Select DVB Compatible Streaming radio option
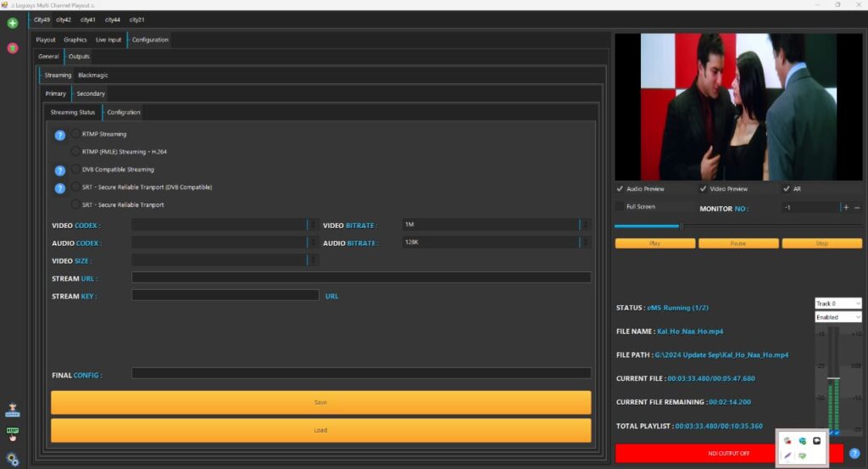The width and height of the screenshot is (868, 469). coord(75,169)
